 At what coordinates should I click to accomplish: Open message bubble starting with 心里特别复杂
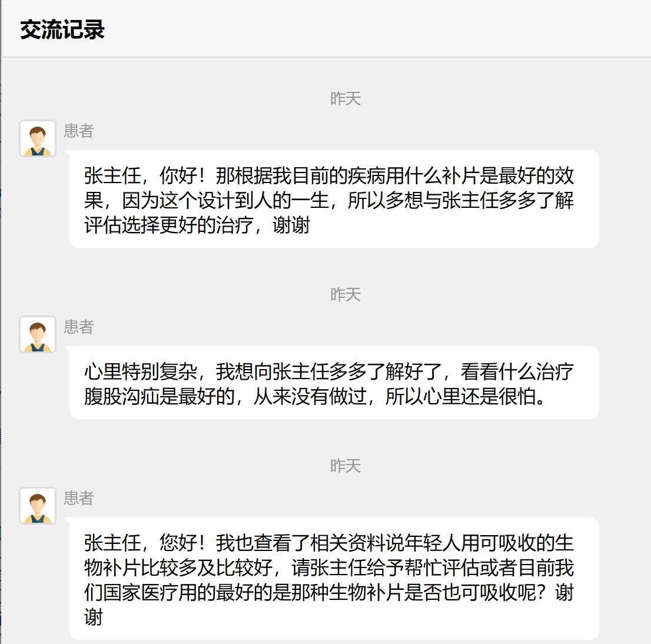(x=334, y=383)
